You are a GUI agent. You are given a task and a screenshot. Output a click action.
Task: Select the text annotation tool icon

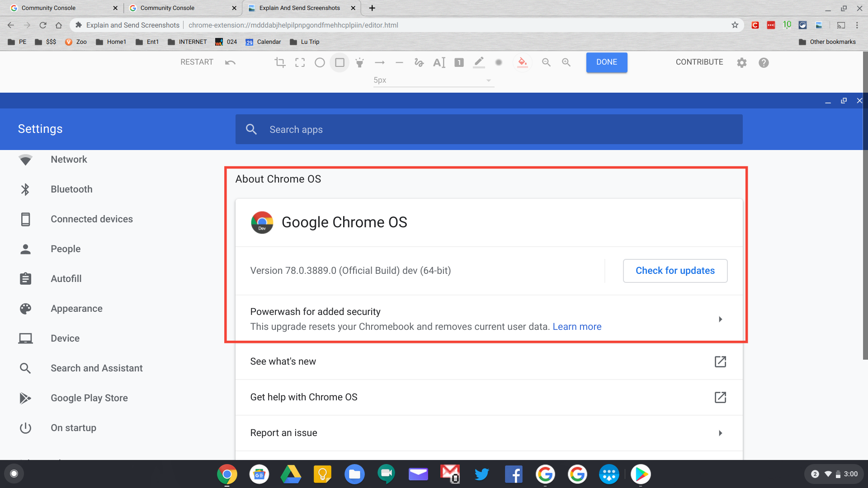tap(439, 62)
